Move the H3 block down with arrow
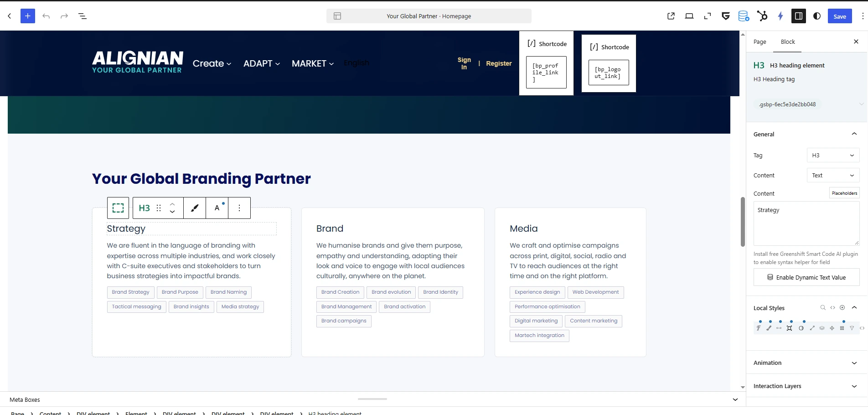 pyautogui.click(x=172, y=212)
